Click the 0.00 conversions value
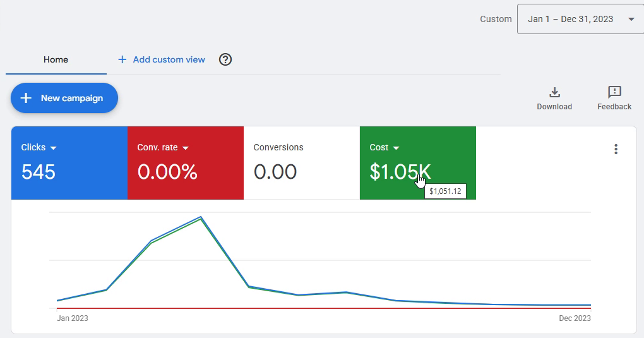Viewport: 644px width, 338px height. pyautogui.click(x=275, y=172)
